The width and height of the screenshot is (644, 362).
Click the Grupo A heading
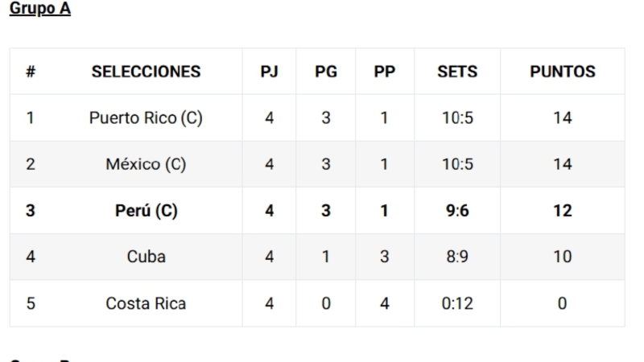pyautogui.click(x=39, y=8)
